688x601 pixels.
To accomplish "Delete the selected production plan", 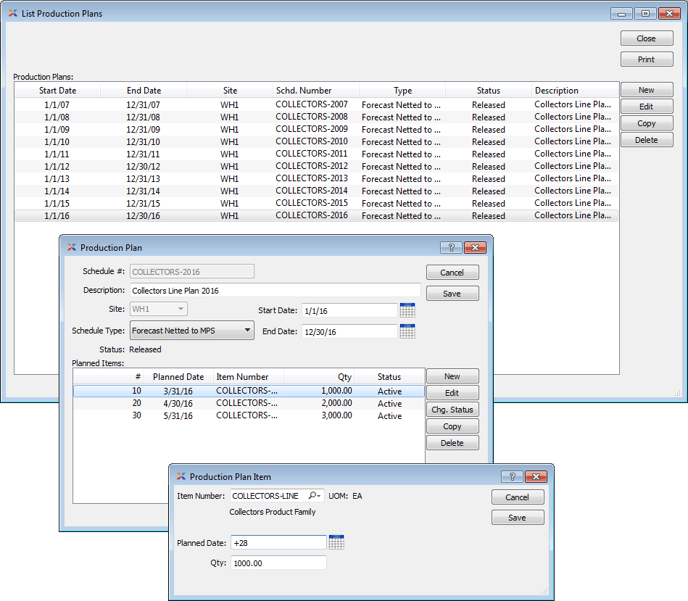I will click(x=646, y=140).
